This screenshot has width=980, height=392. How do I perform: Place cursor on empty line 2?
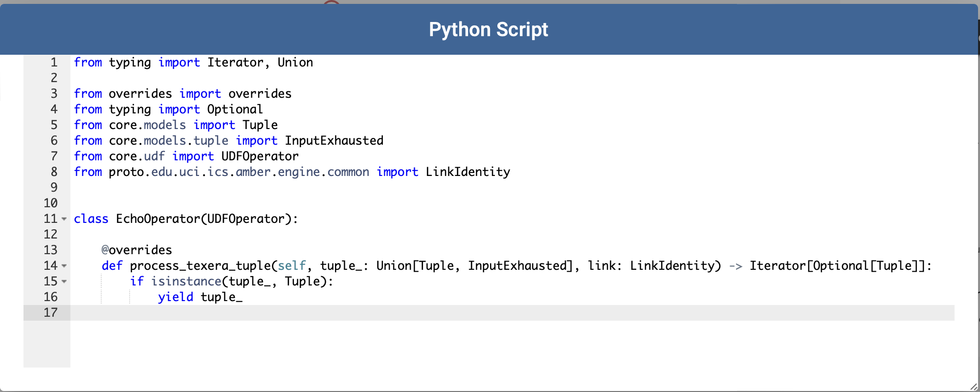click(512, 78)
